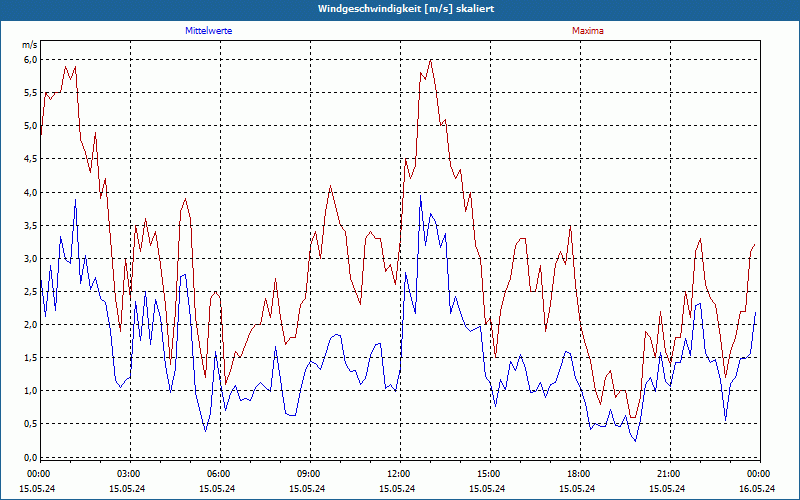The width and height of the screenshot is (800, 500).
Task: Click the '06:00' time axis label
Action: pyautogui.click(x=217, y=474)
